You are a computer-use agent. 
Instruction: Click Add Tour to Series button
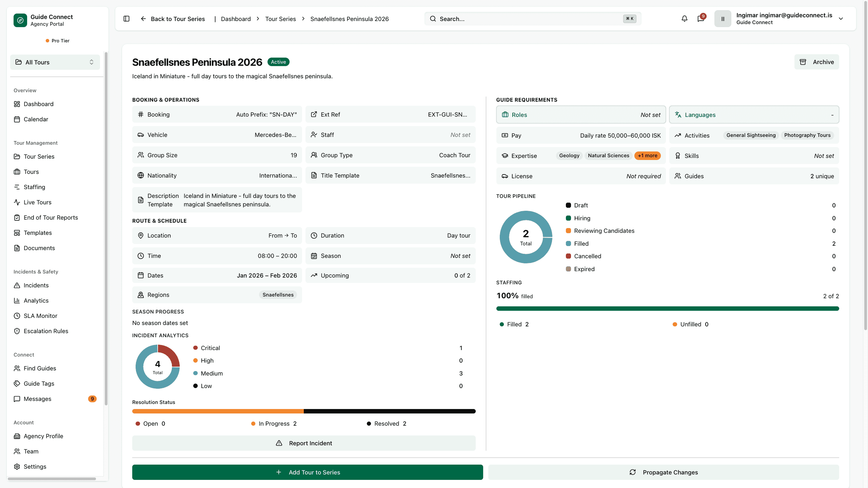(x=307, y=472)
